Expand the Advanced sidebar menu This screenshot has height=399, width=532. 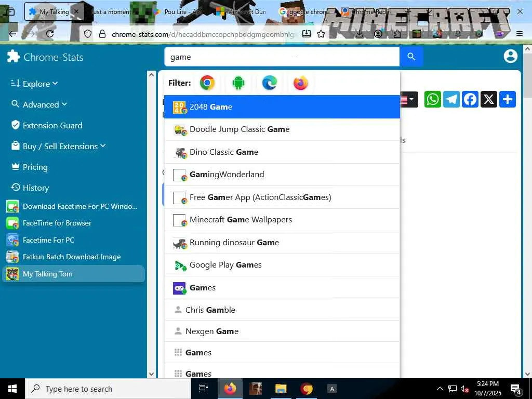(x=38, y=104)
